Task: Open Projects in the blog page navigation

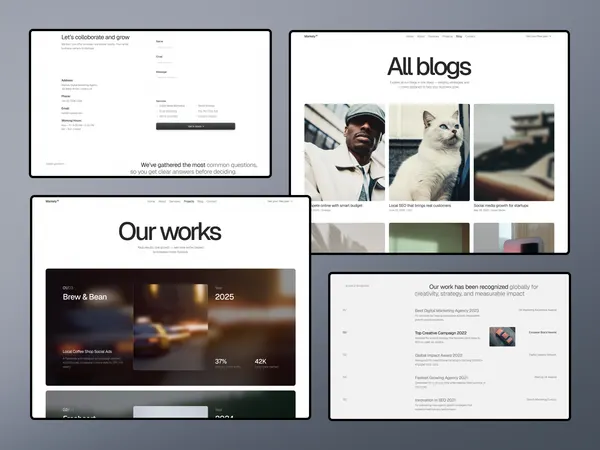Action: (x=447, y=36)
